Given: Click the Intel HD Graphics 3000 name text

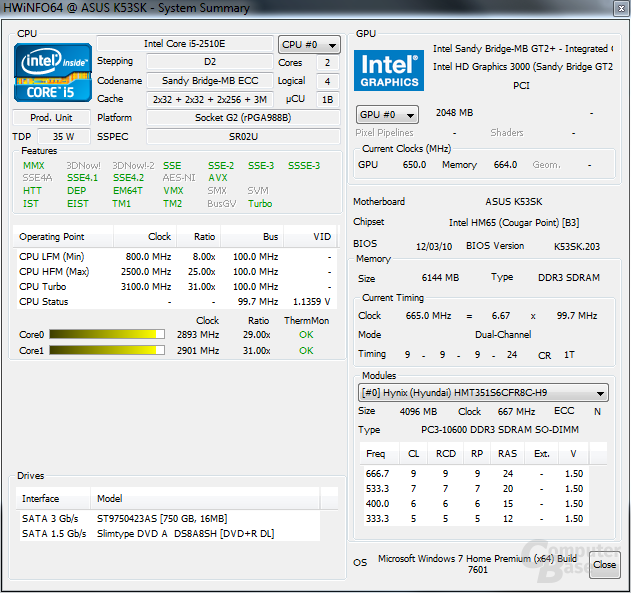Looking at the screenshot, I should pos(522,67).
